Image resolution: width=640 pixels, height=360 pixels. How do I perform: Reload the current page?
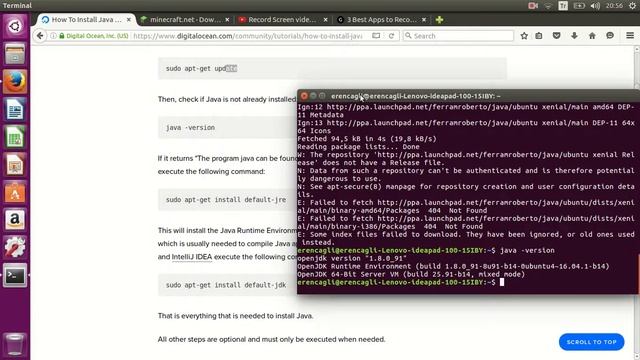(391, 36)
